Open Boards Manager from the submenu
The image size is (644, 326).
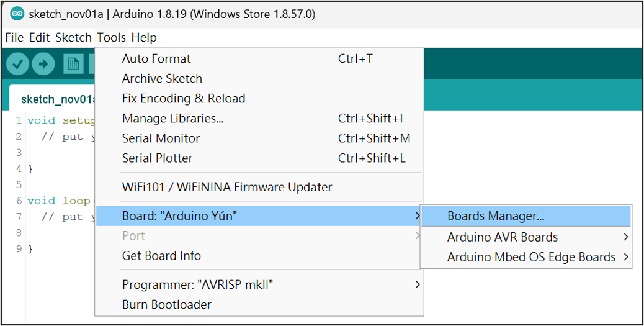pyautogui.click(x=495, y=217)
